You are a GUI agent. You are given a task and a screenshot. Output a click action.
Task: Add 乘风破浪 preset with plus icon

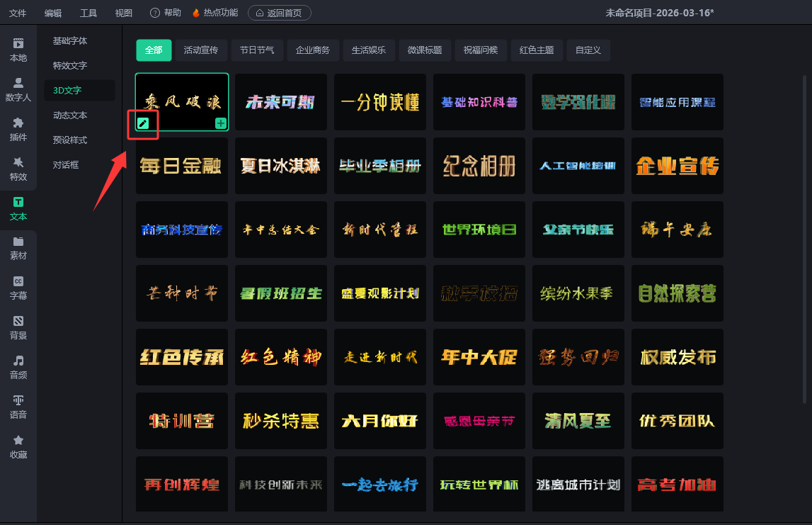coord(221,124)
